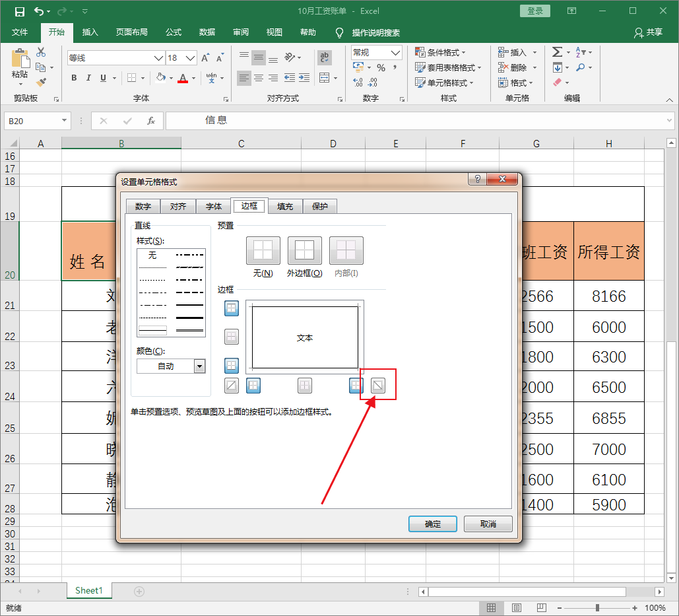The image size is (679, 616).
Task: Select the 无 no-border preset
Action: click(x=263, y=251)
